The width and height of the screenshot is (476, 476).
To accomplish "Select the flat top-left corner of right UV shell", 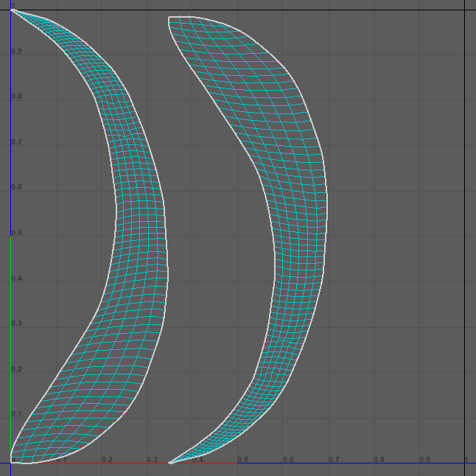I will point(169,17).
